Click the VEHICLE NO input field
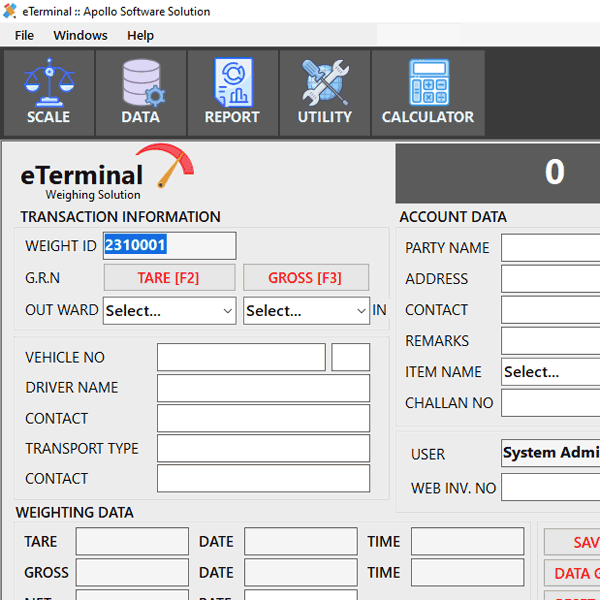 tap(241, 357)
